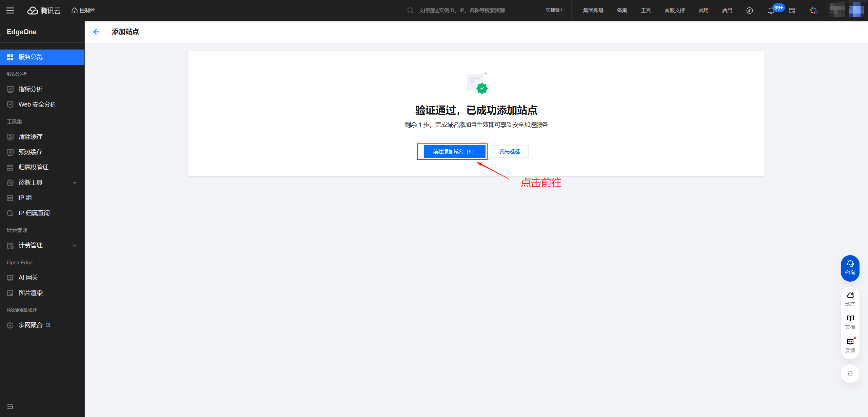Image resolution: width=868 pixels, height=417 pixels.
Task: Open the notification bell icon
Action: click(771, 11)
